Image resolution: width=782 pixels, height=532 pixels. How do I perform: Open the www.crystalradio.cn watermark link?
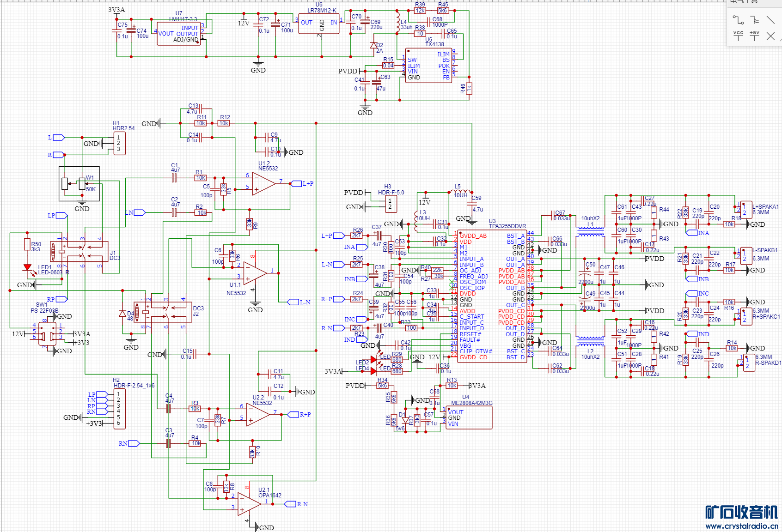[x=742, y=526]
